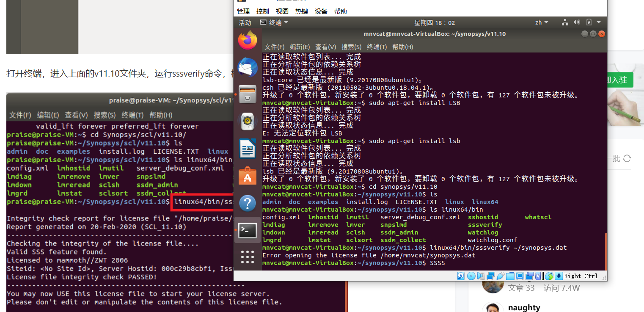
Task: Open 编辑(E) menu in mnvcat terminal
Action: coord(300,47)
